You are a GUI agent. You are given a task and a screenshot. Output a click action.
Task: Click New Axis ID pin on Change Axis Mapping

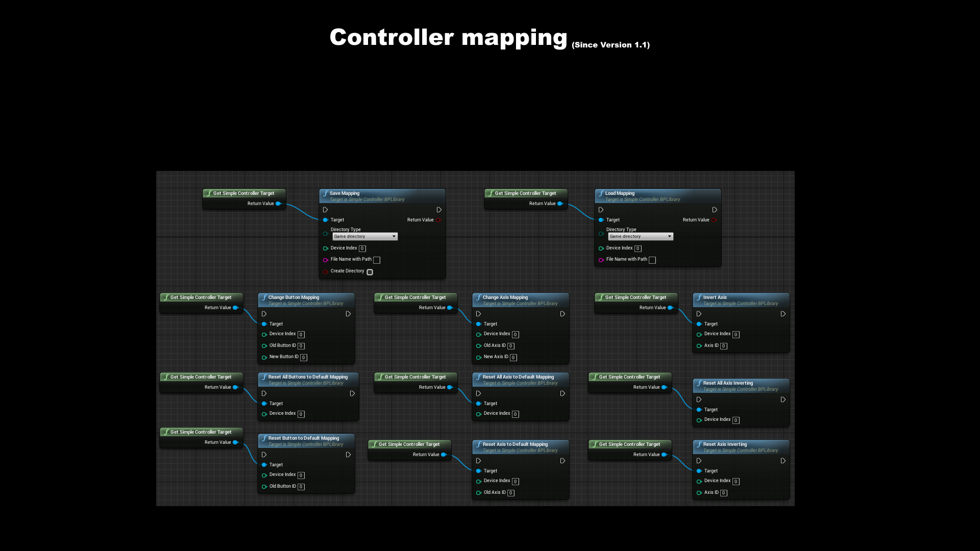[479, 357]
